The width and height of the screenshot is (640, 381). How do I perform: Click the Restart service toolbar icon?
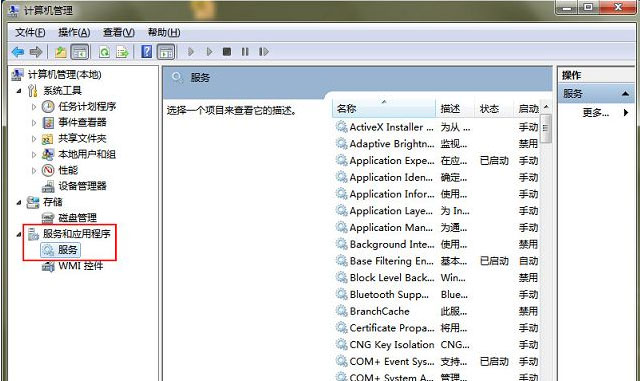pyautogui.click(x=264, y=52)
